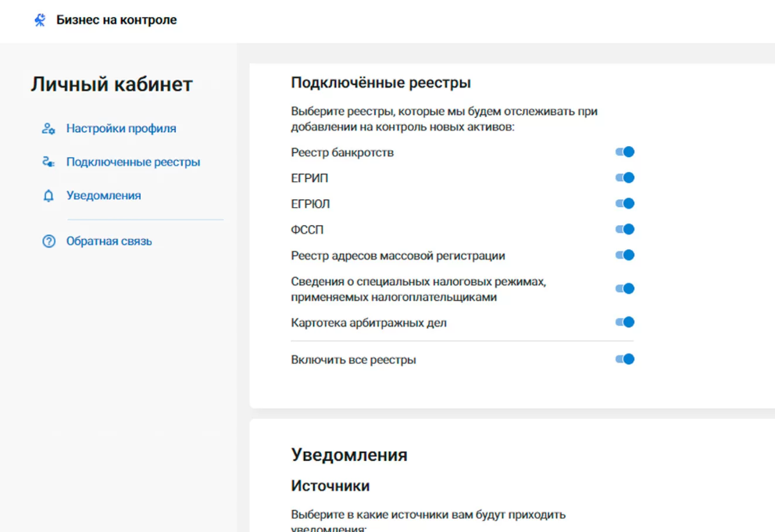Toggle off Картотека арбитражных дел
775x532 pixels.
(x=624, y=321)
